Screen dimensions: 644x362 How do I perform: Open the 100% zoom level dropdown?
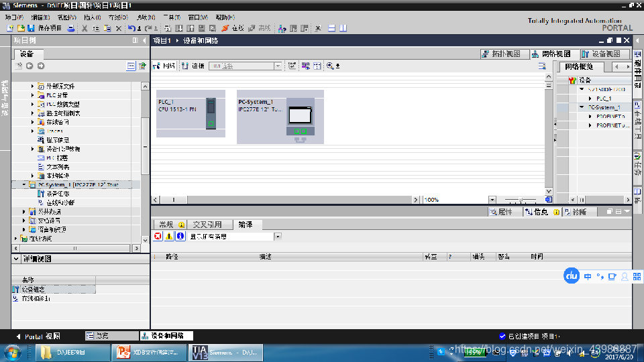[x=492, y=200]
